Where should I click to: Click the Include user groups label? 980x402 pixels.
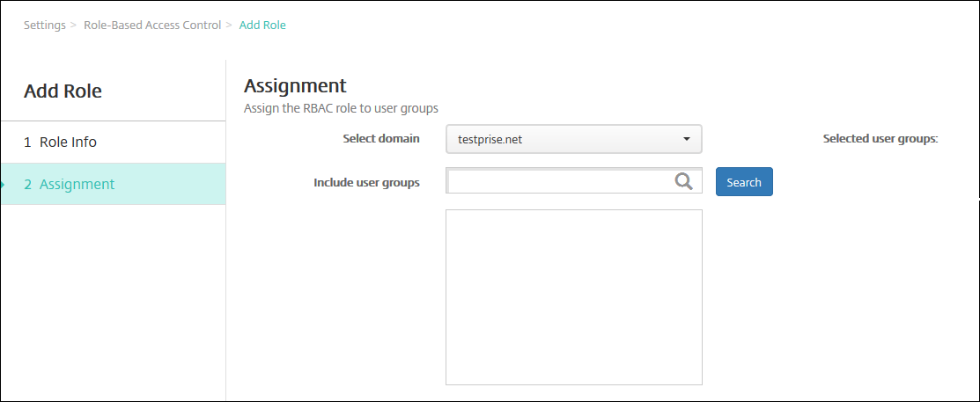click(366, 183)
